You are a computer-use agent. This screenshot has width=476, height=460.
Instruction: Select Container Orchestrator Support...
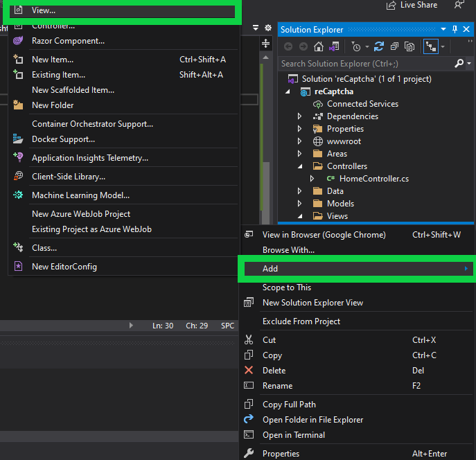pos(123,124)
